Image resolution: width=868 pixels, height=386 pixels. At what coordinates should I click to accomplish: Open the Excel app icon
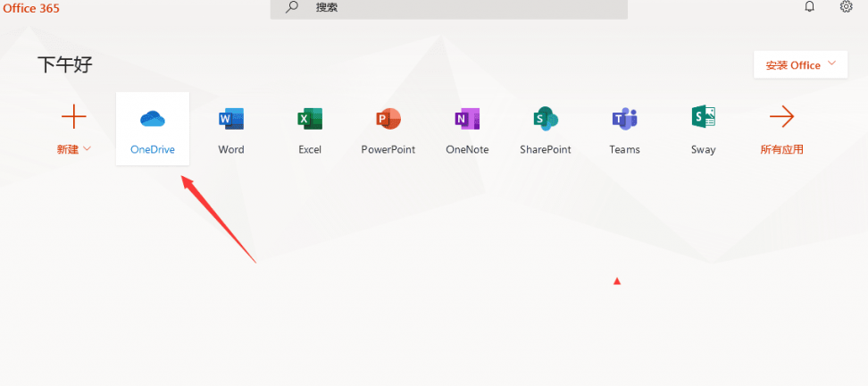(310, 119)
